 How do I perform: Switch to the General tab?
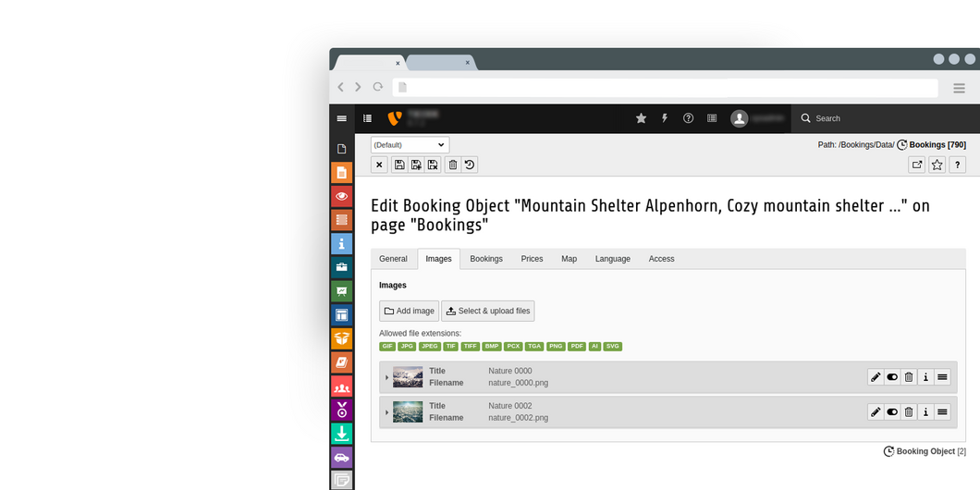(393, 259)
